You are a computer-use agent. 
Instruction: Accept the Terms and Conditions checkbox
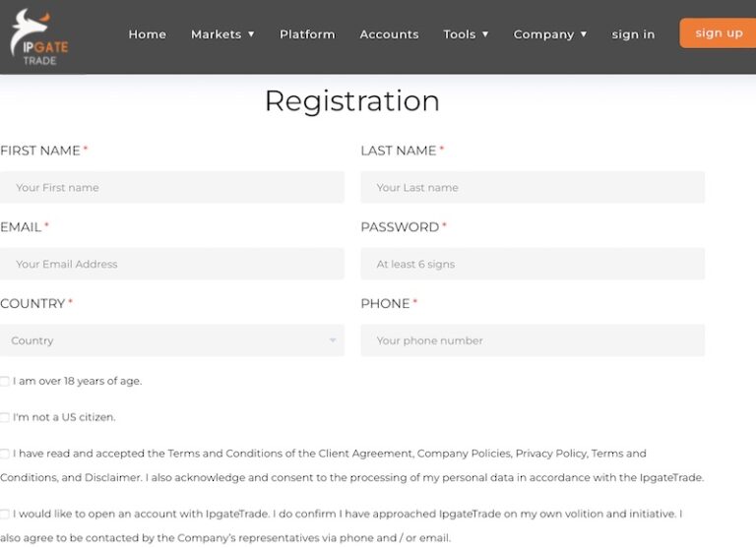pos(4,454)
